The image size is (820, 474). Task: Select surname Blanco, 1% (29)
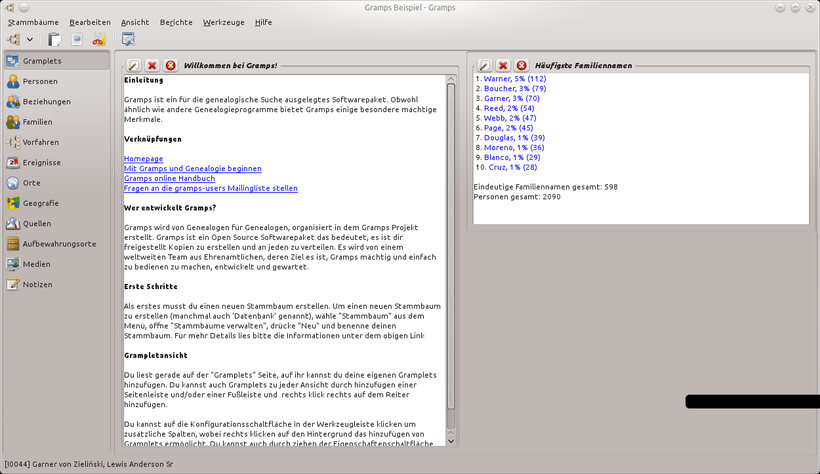tap(512, 157)
